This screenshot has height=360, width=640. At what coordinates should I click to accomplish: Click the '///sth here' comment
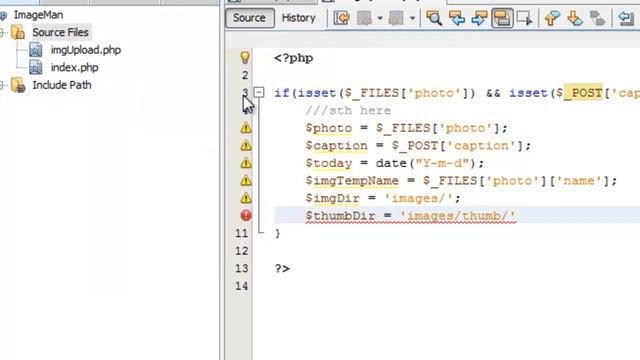348,111
